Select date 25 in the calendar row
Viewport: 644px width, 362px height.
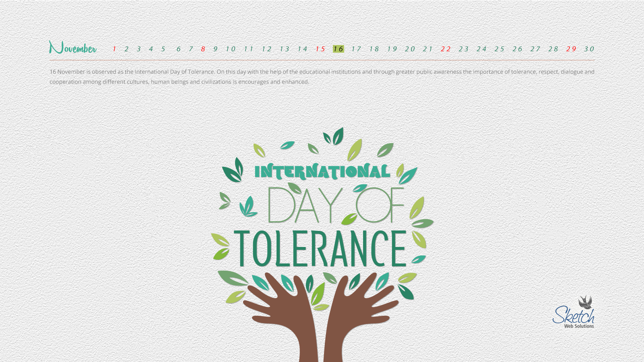coord(500,49)
